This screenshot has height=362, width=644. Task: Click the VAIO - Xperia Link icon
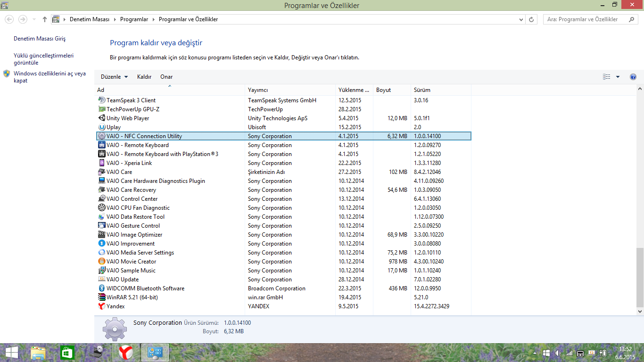pos(101,163)
